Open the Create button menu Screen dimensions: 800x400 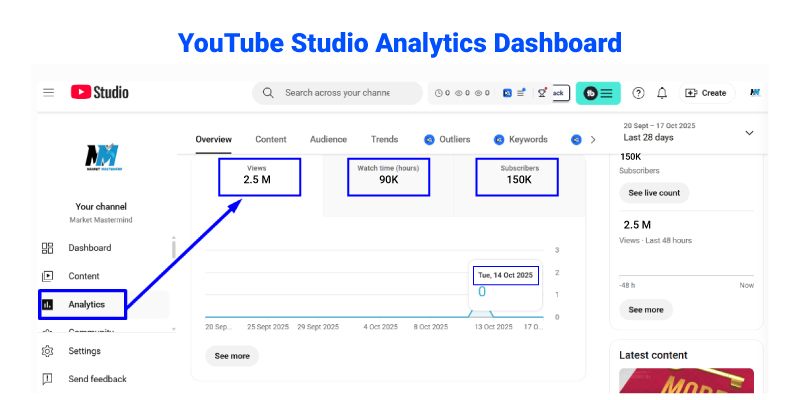(706, 93)
